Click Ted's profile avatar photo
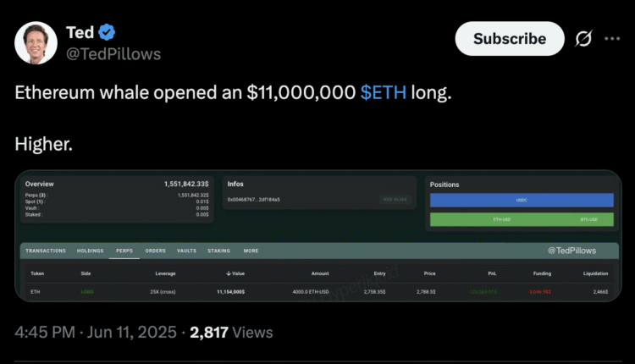This screenshot has height=364, width=635. tap(36, 41)
